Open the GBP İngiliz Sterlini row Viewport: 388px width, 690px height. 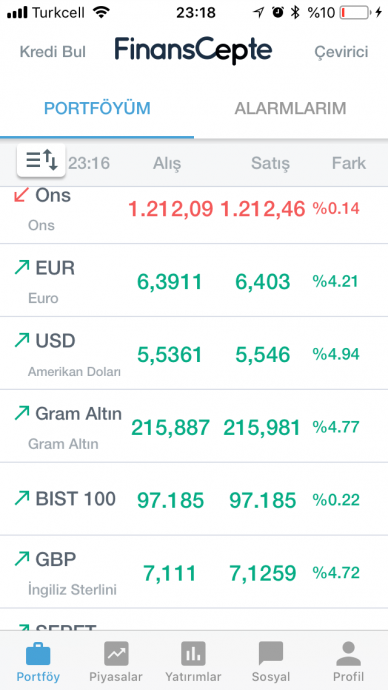coord(194,572)
